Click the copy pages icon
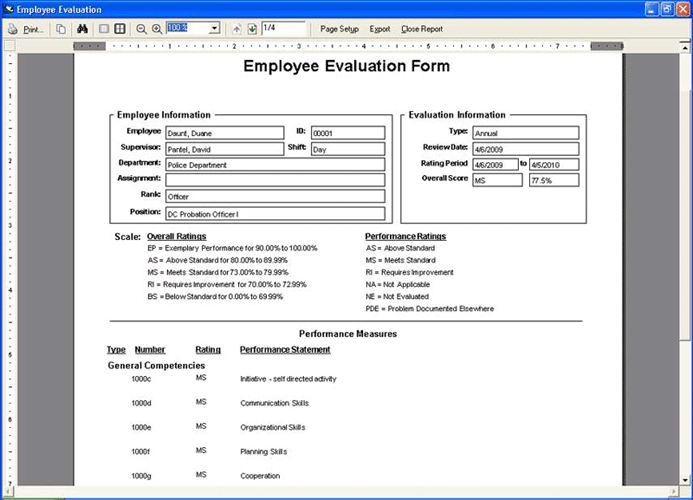This screenshot has height=500, width=693. coord(61,29)
